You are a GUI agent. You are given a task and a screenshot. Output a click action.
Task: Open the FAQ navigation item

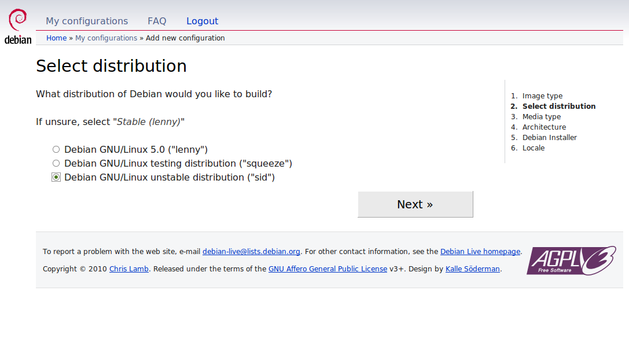[157, 21]
